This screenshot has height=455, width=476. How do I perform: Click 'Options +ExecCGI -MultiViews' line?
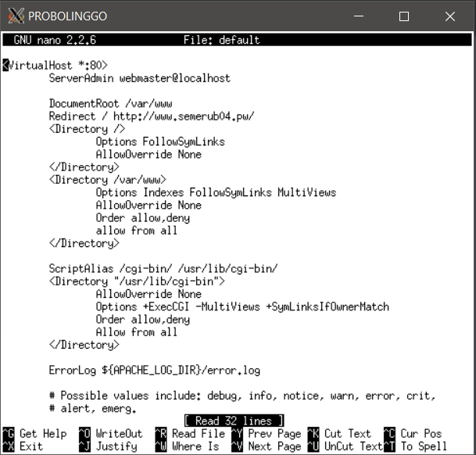coord(242,306)
